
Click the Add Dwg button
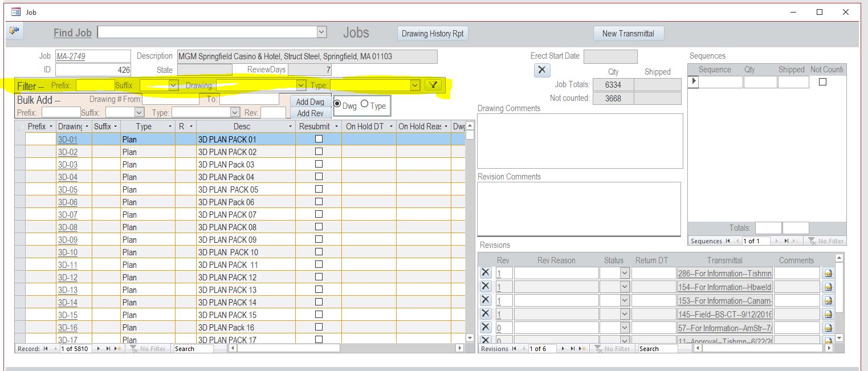tap(310, 102)
